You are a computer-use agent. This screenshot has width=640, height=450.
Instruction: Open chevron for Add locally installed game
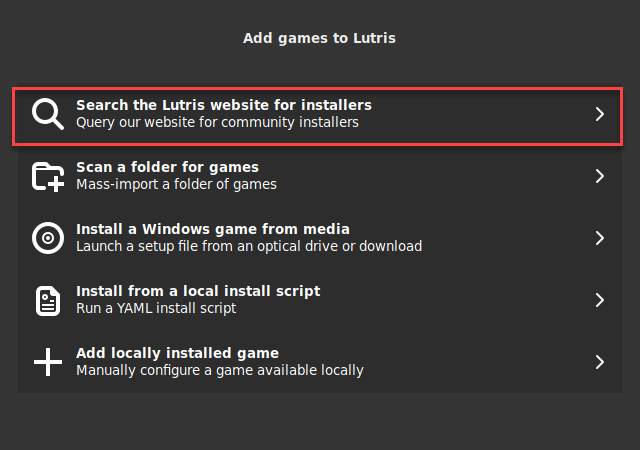point(600,362)
